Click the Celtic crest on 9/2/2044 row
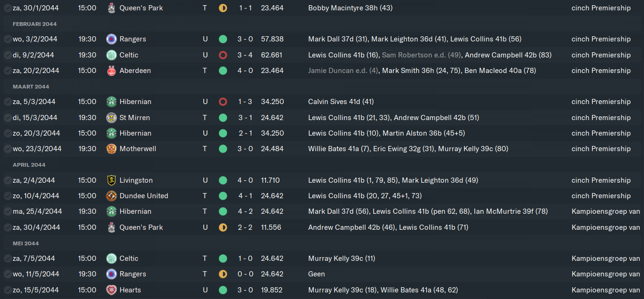644x299 pixels. point(111,55)
